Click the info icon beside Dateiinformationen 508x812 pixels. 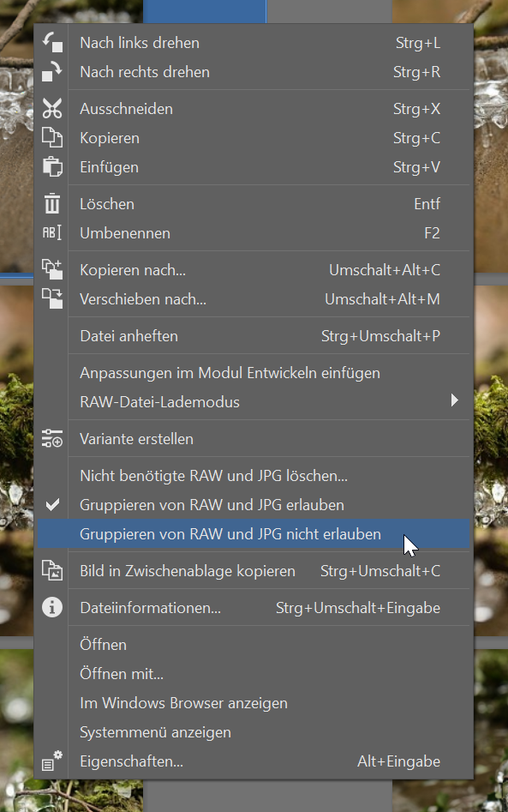tap(51, 606)
